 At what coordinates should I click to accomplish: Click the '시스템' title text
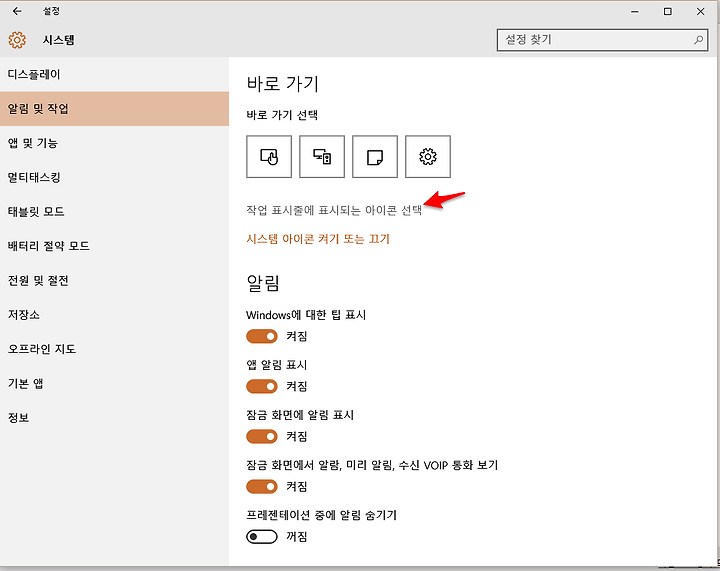coord(58,40)
